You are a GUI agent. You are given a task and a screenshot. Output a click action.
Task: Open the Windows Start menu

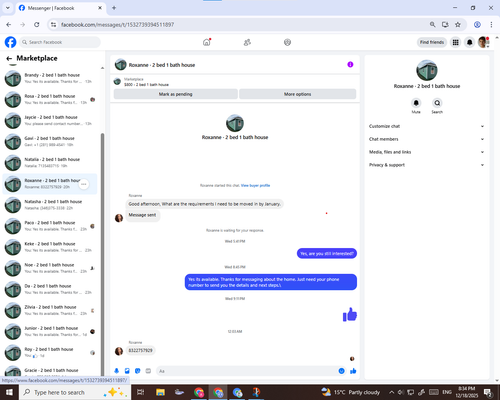[9, 392]
